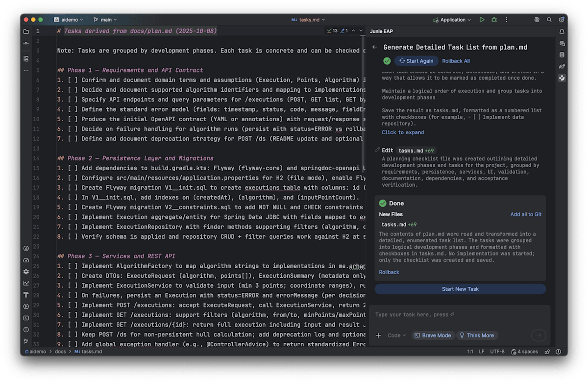Click checkbox on line 15 Add dependencies
This screenshot has height=383, width=588.
coord(73,168)
